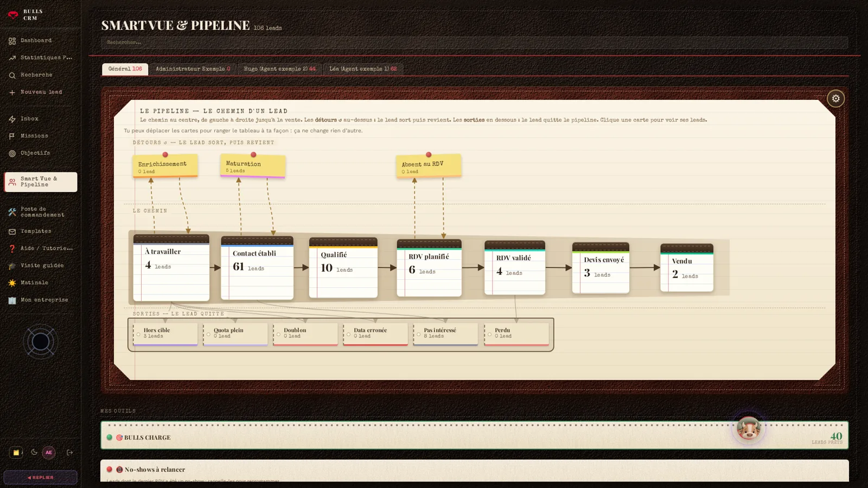Open the Contact établi 61 leads card

point(257,268)
